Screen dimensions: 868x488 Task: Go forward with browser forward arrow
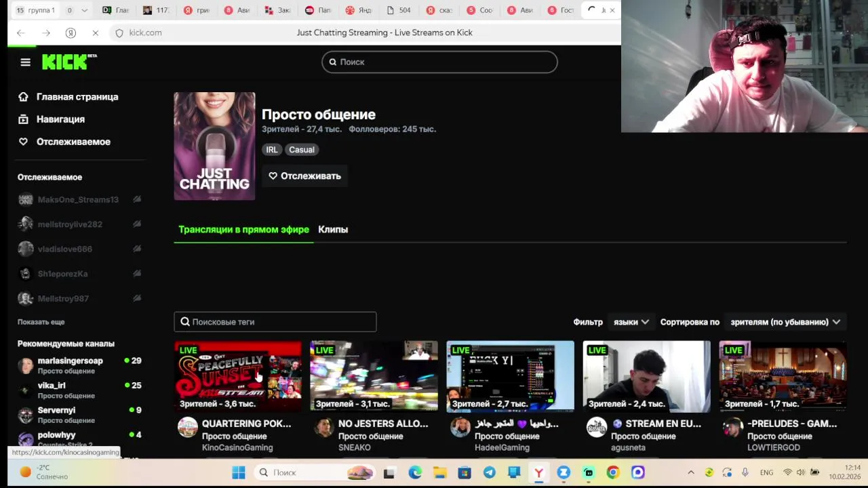[x=46, y=33]
